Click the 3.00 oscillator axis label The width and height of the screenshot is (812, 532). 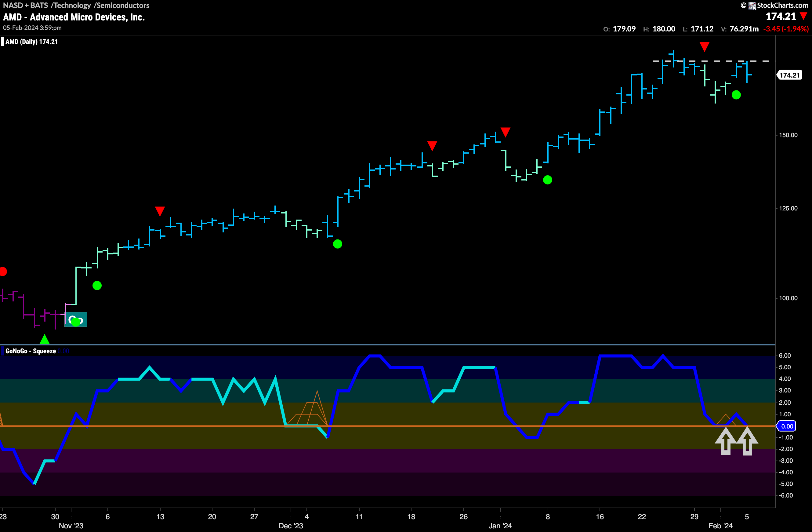[x=785, y=390]
